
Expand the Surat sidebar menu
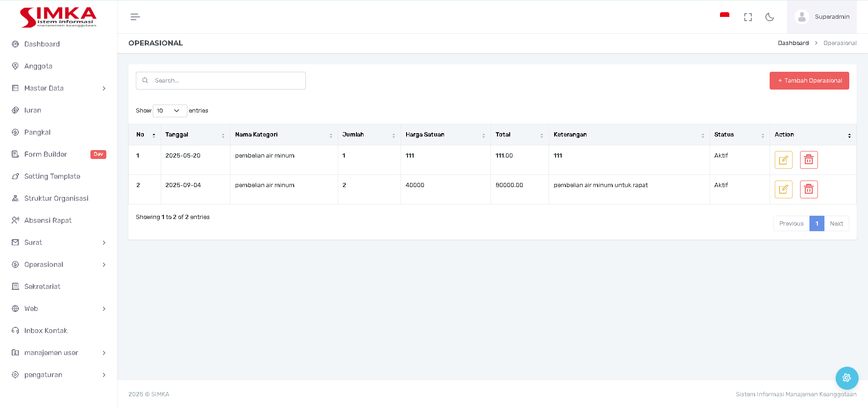pyautogui.click(x=59, y=242)
